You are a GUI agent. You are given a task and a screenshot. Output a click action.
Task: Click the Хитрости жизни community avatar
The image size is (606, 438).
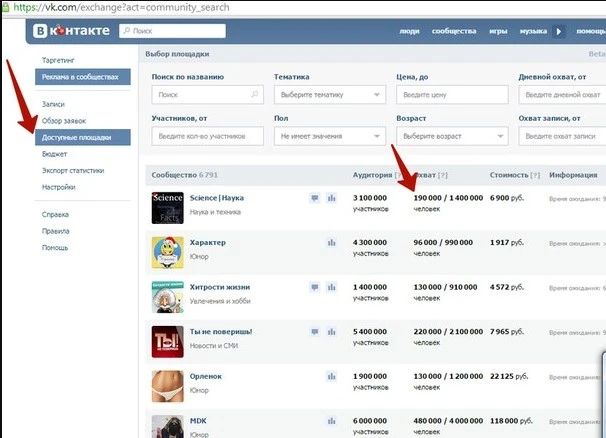(167, 297)
